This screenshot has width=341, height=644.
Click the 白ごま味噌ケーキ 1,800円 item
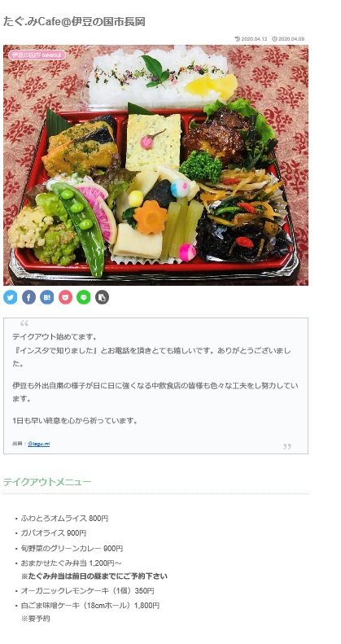pyautogui.click(x=90, y=606)
